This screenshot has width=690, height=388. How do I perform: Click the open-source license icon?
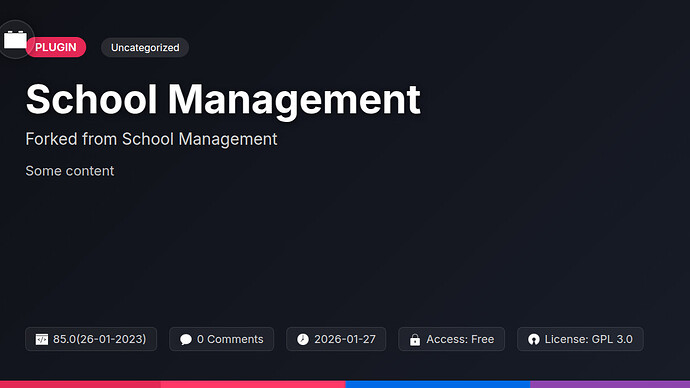[533, 339]
